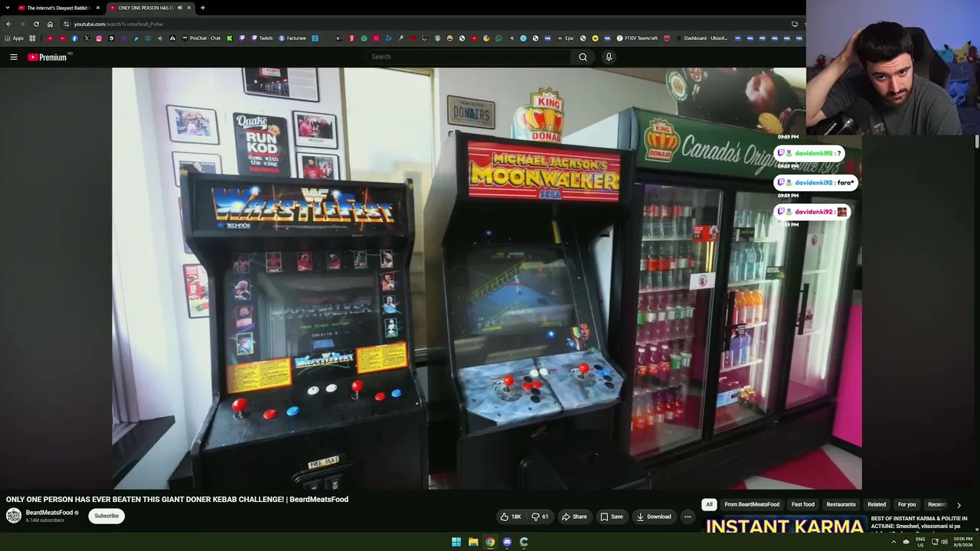This screenshot has width=980, height=551.
Task: Select the From BeardMeatsFood chip
Action: tap(752, 504)
